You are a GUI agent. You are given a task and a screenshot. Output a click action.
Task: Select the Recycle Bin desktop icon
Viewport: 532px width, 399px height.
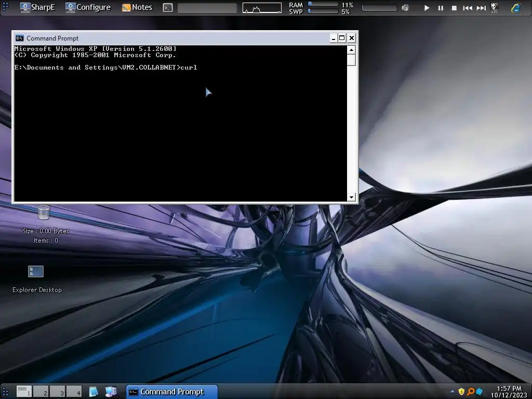(x=44, y=212)
